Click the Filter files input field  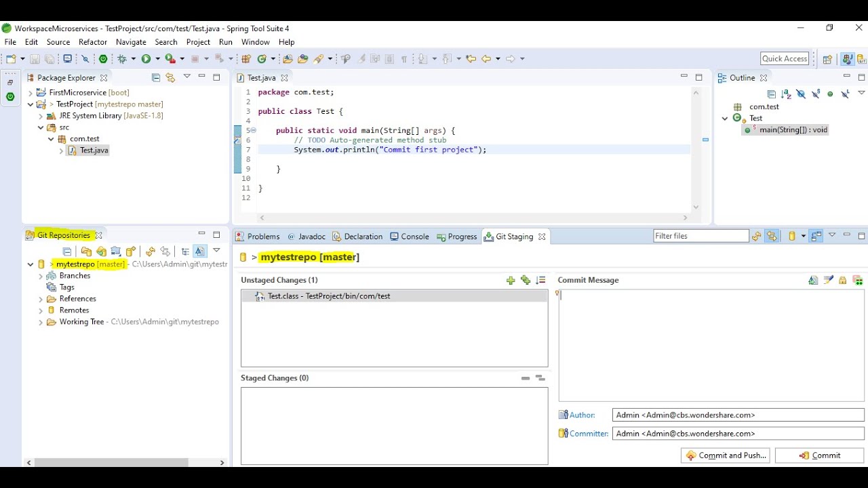point(701,236)
